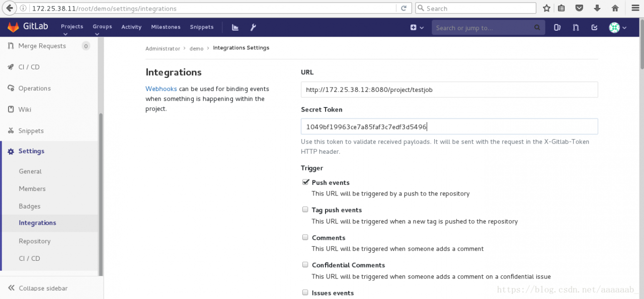Click the Integrations Settings breadcrumb
This screenshot has height=299, width=644.
241,48
